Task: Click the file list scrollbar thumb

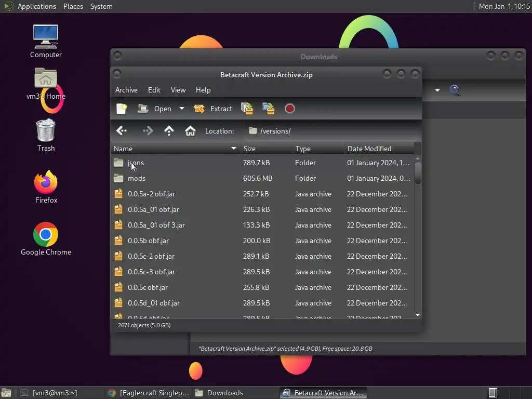Action: [x=418, y=172]
